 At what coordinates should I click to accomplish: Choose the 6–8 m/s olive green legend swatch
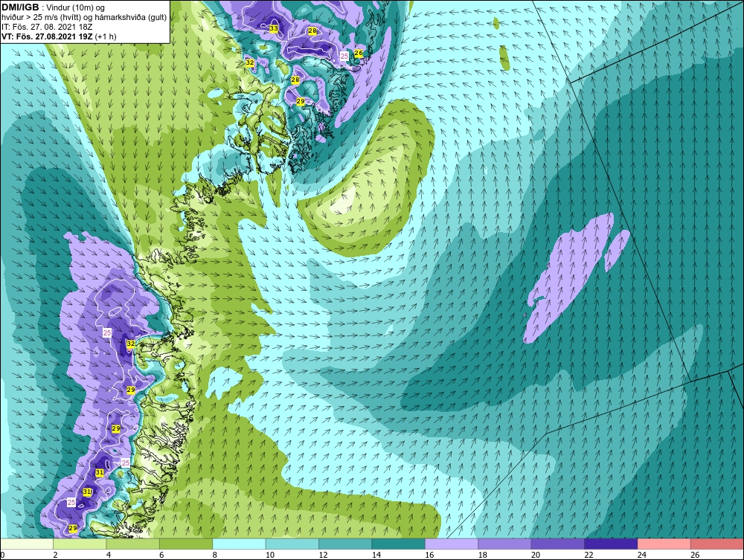pyautogui.click(x=186, y=544)
